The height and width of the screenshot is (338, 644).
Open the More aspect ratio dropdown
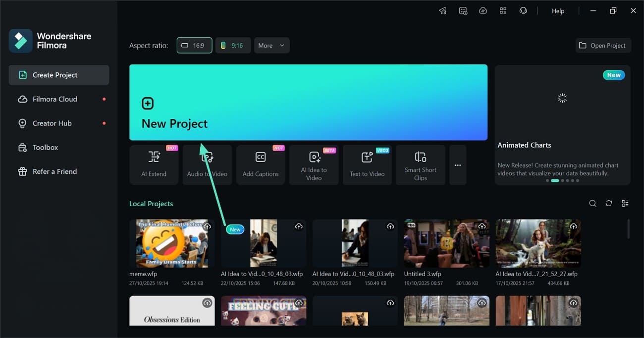click(271, 45)
